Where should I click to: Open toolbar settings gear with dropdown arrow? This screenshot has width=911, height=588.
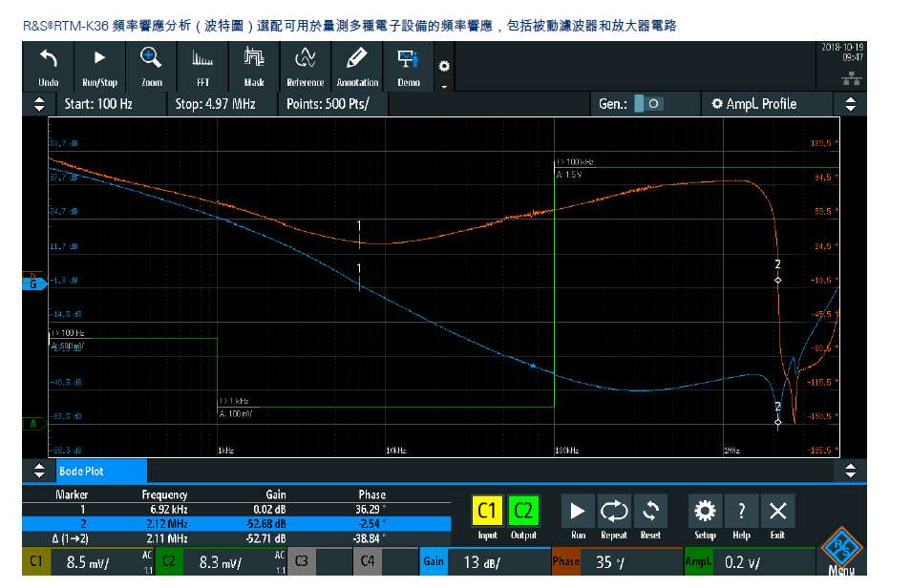point(444,73)
